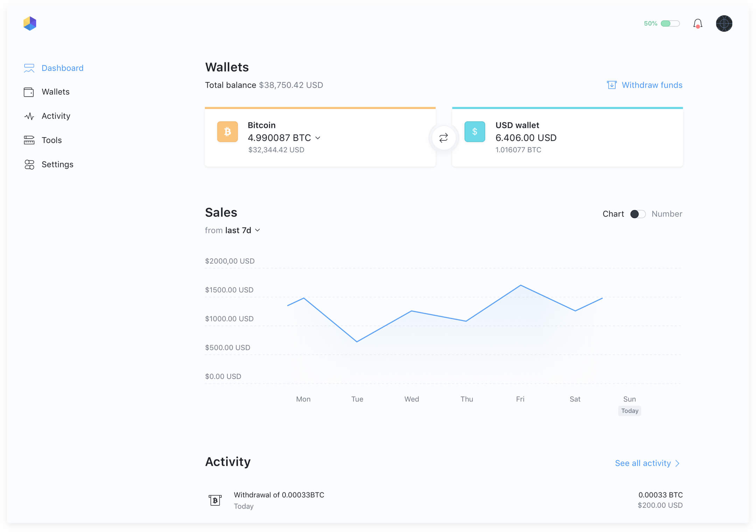Click the Tools sidebar icon
Viewport: 756px width, 532px height.
point(29,140)
